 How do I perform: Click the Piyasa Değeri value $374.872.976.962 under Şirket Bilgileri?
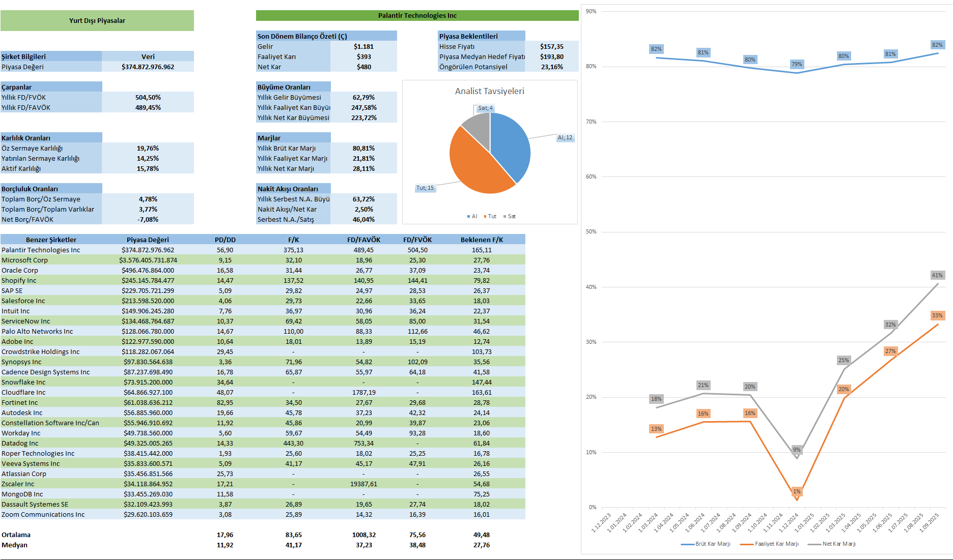pyautogui.click(x=148, y=67)
